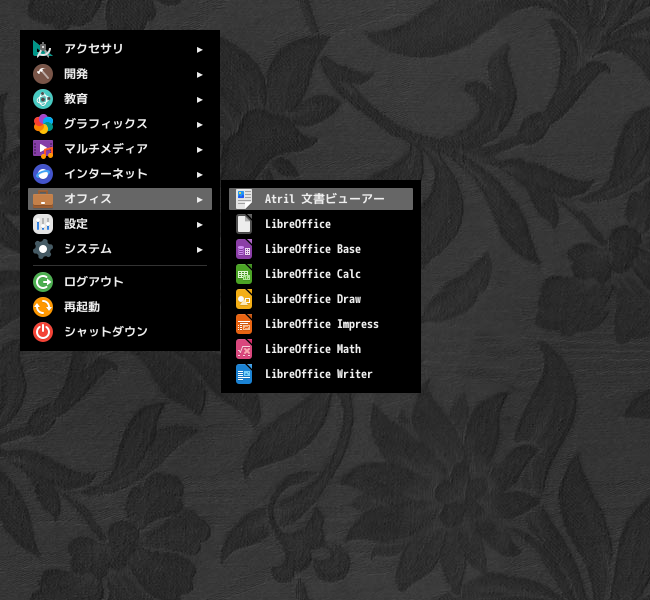Launch LibreOffice Writer
Screen dimensions: 650x600
[321, 374]
